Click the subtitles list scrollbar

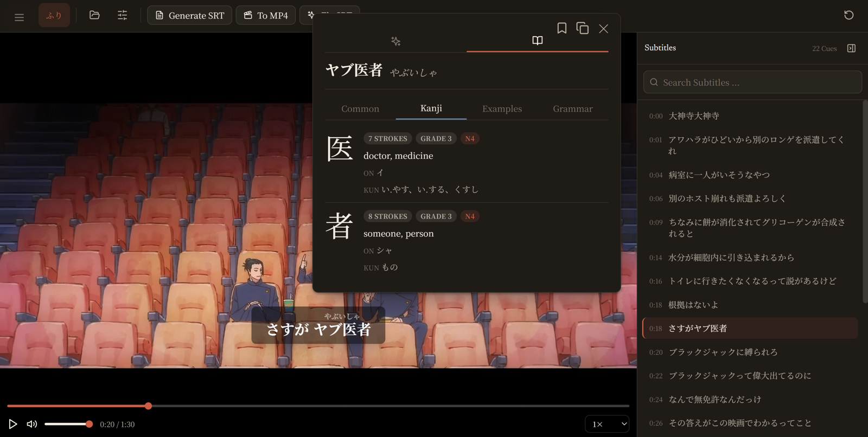(865, 202)
